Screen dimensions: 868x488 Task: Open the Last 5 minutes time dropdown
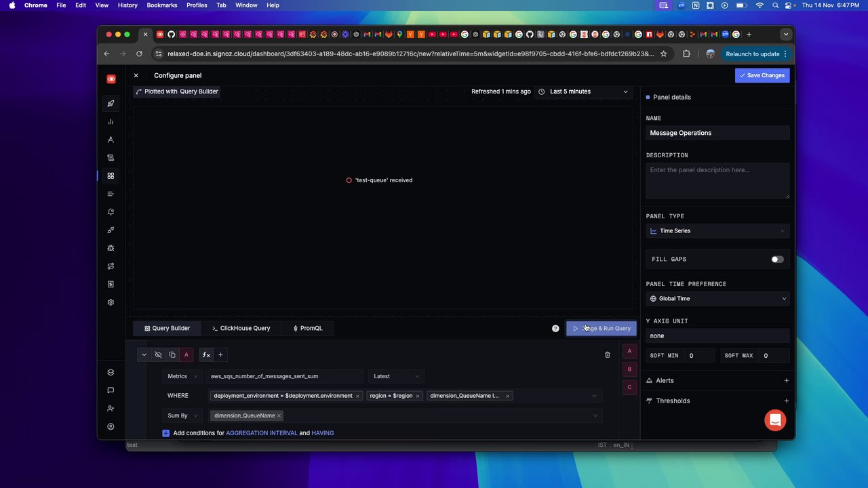[583, 91]
